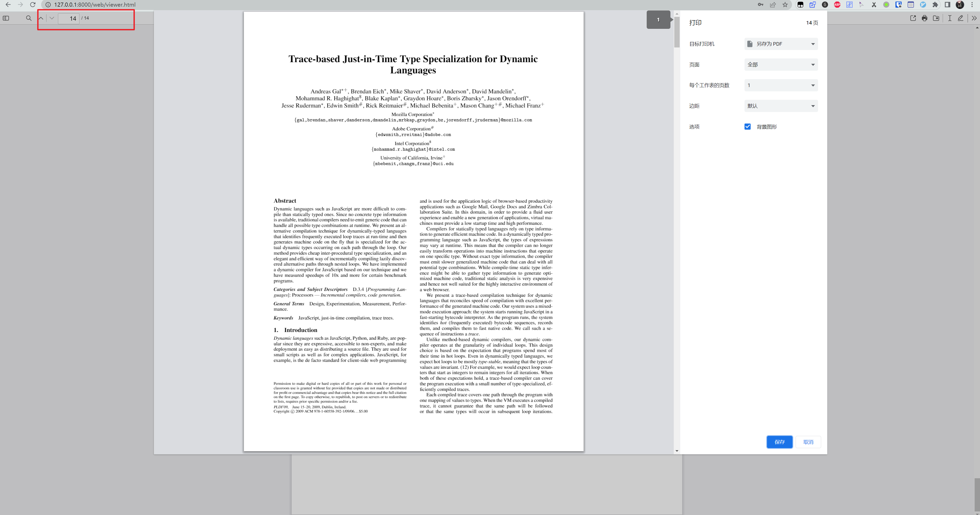Reload the viewer.html page
Viewport: 980px width, 515px height.
32,5
